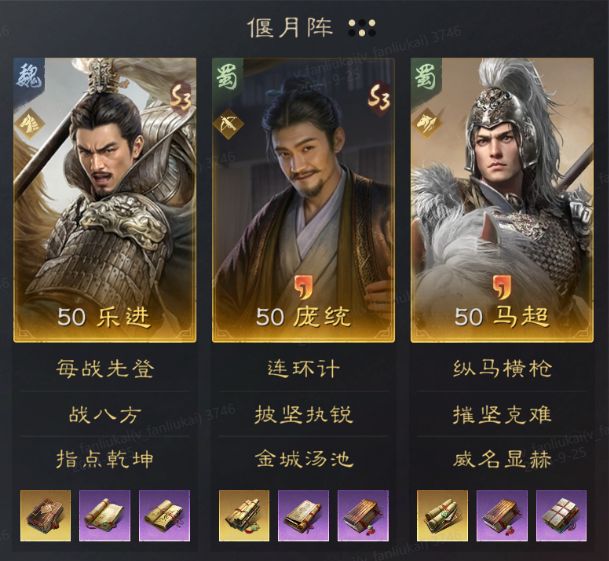This screenshot has height=561, width=609.
Task: Click the cavalry troop icon on 马超
Action: pos(427,124)
